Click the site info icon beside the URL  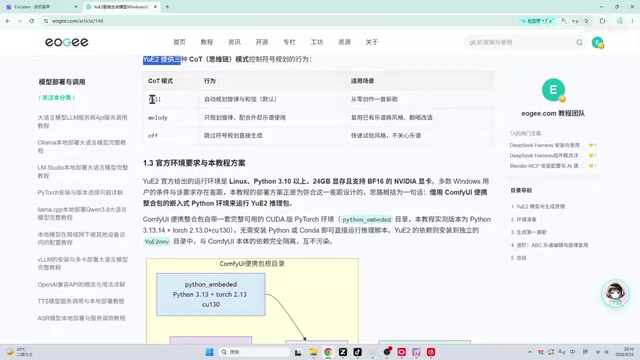point(46,21)
